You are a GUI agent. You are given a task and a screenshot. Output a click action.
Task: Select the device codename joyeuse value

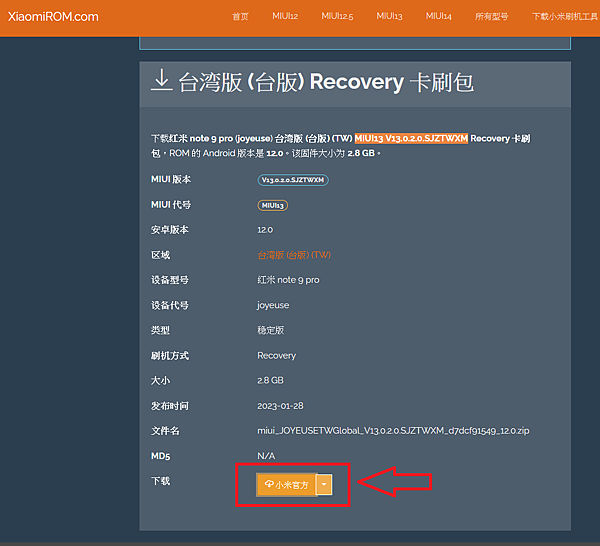coord(273,305)
